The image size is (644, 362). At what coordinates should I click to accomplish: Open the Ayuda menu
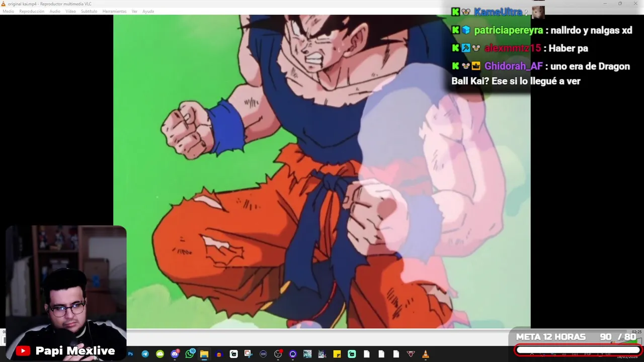(148, 11)
